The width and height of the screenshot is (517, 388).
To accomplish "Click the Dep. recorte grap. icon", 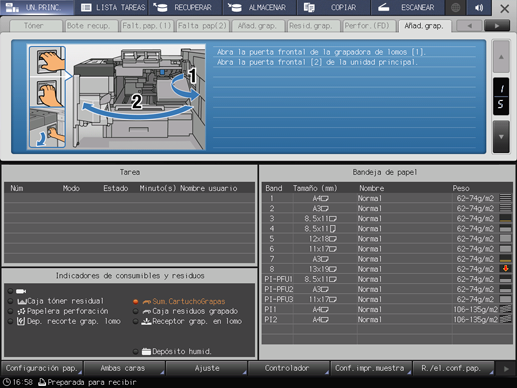I will pyautogui.click(x=21, y=321).
